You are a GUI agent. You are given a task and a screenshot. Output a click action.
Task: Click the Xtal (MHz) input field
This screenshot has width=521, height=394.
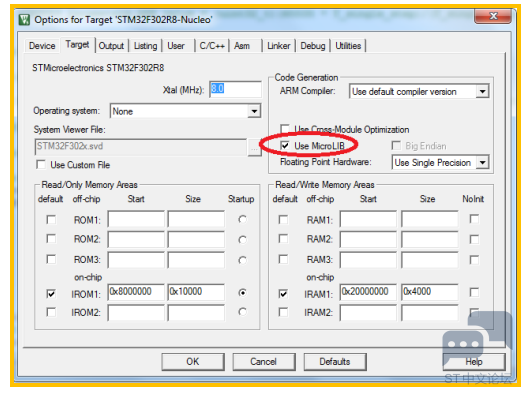[235, 89]
